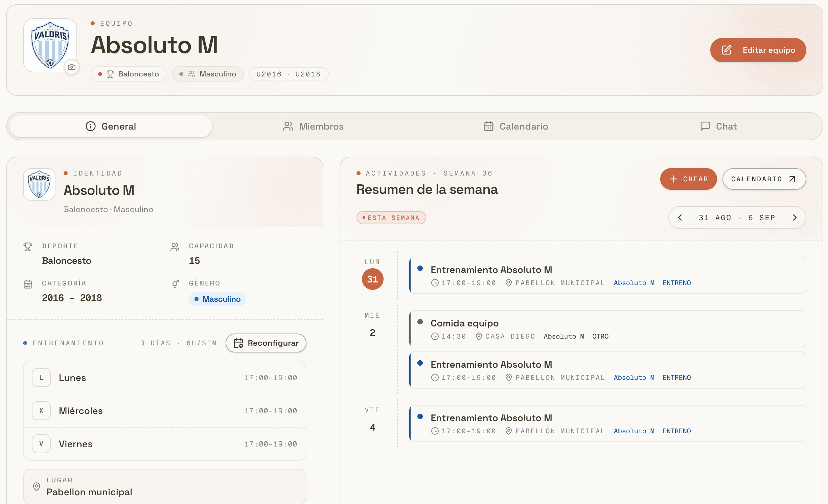The width and height of the screenshot is (828, 504).
Task: Click the clock icon on Friday's training
Action: pos(435,431)
